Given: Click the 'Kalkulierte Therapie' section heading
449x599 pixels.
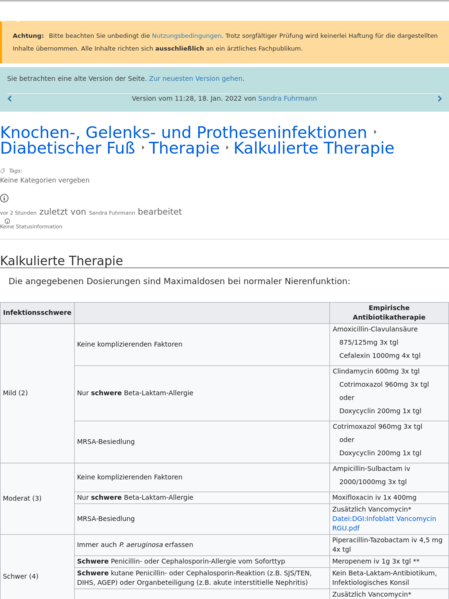Looking at the screenshot, I should [x=62, y=261].
